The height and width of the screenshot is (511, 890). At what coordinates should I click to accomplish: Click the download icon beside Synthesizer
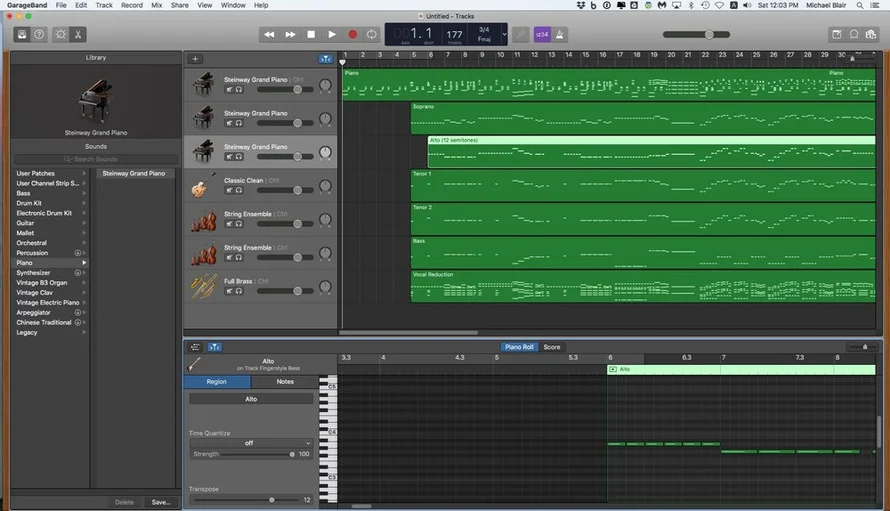(x=78, y=273)
